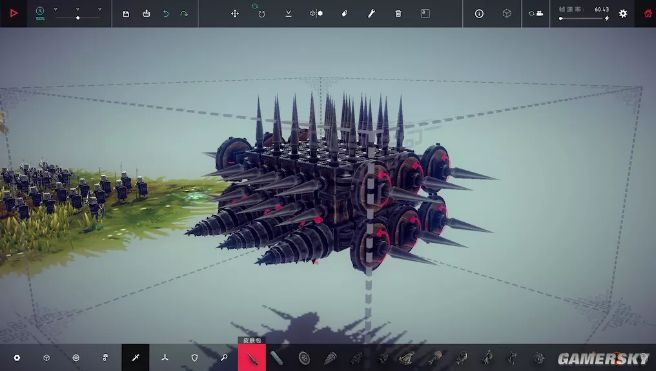656x371 pixels.
Task: Select the cannon block
Action: click(x=356, y=358)
